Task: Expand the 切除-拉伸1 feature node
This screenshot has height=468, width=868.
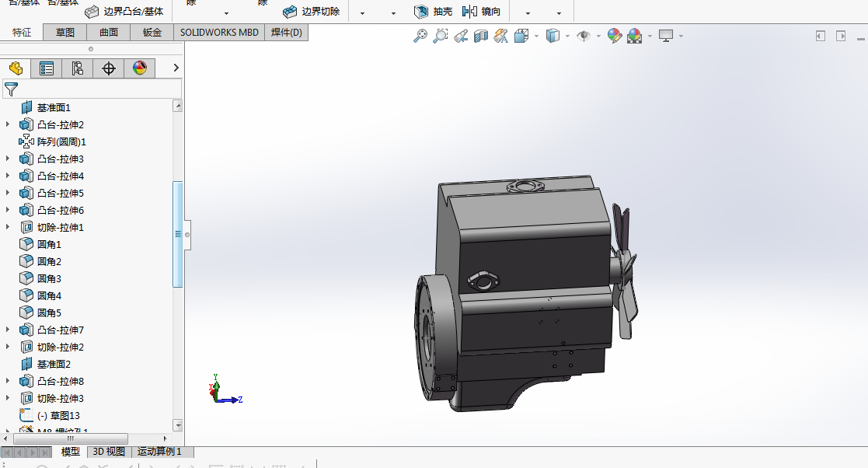Action: point(8,227)
